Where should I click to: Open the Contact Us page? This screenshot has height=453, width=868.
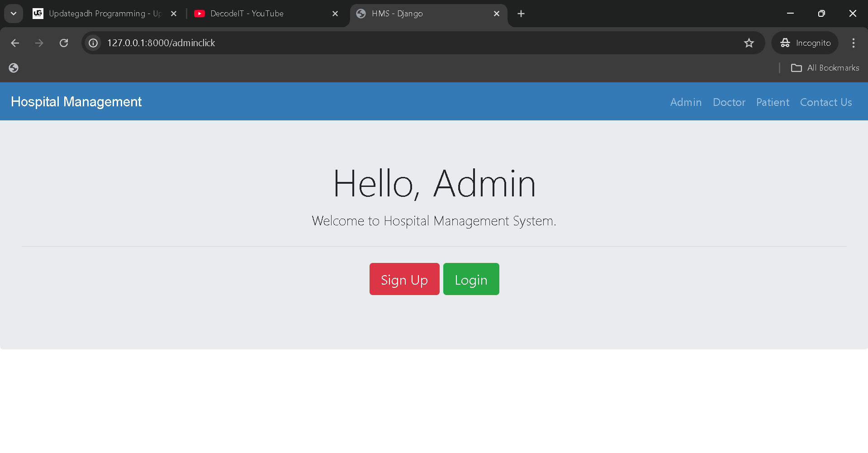click(x=825, y=102)
